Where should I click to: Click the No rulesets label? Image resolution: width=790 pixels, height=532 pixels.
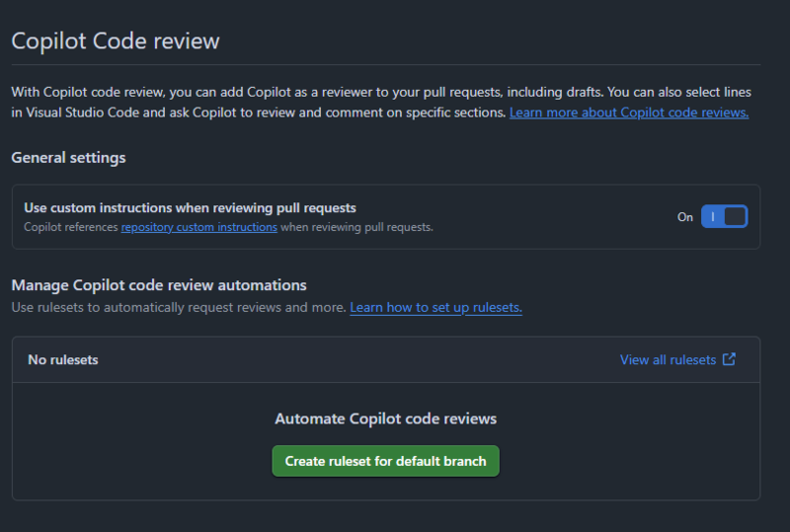[63, 359]
